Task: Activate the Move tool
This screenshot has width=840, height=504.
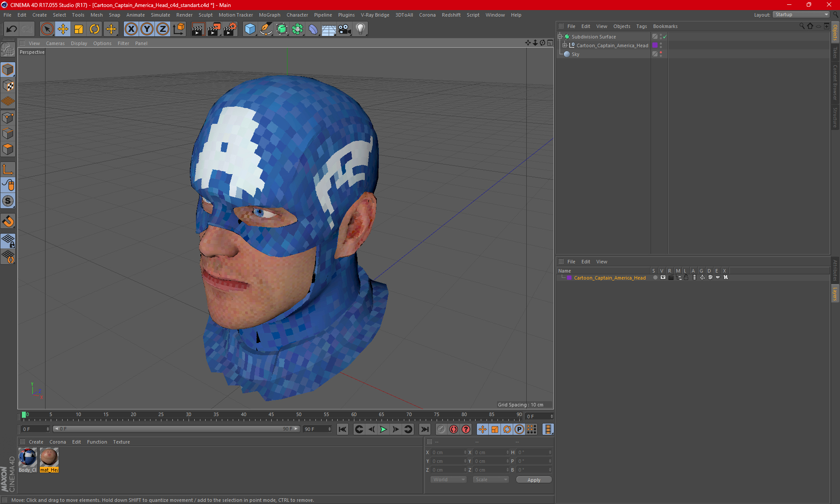Action: click(x=63, y=29)
